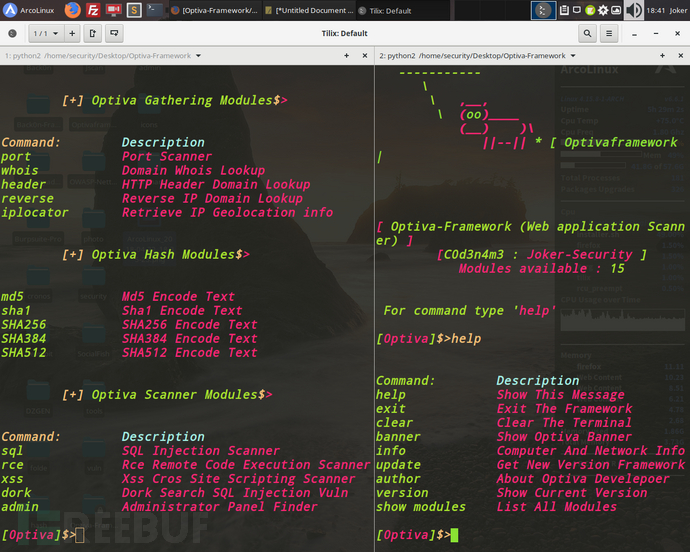Add a new session with plus button
This screenshot has width=690, height=552.
click(72, 33)
